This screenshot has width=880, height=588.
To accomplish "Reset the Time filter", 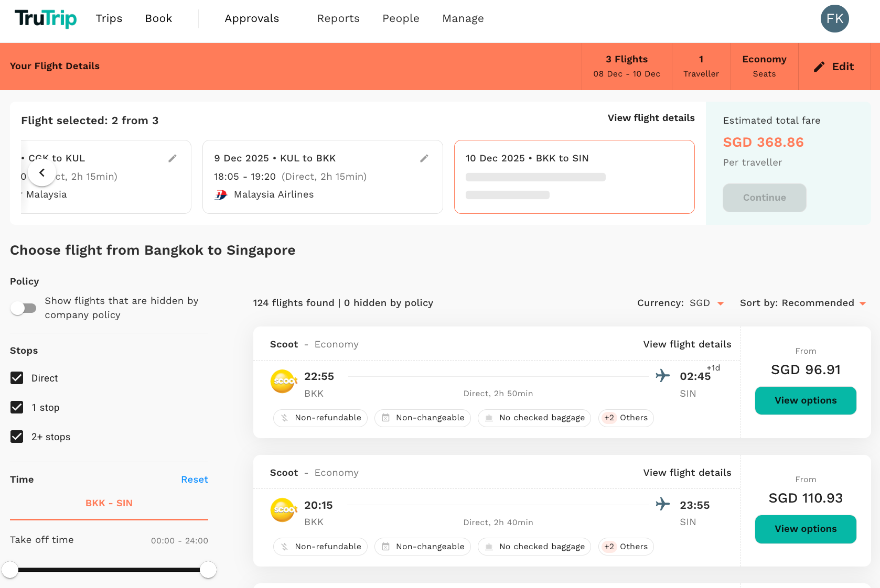I will (x=195, y=480).
